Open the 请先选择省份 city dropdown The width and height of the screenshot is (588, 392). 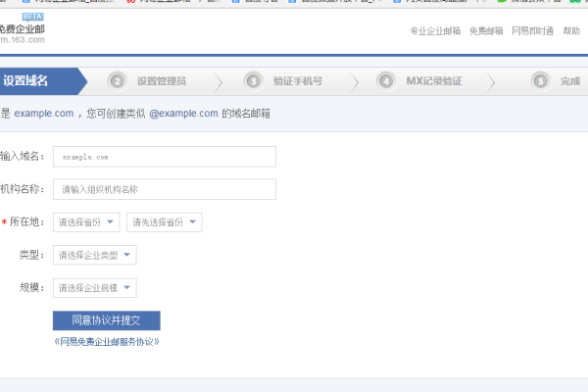(165, 222)
